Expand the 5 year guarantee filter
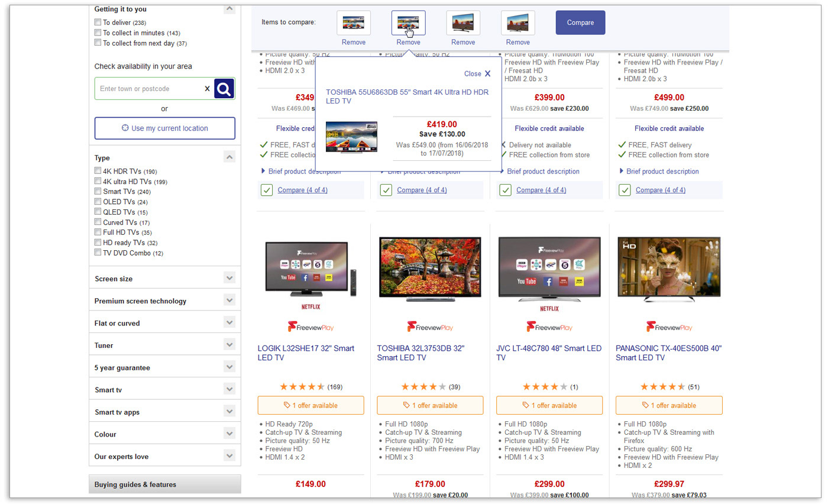Image resolution: width=828 pixels, height=504 pixels. tap(229, 367)
